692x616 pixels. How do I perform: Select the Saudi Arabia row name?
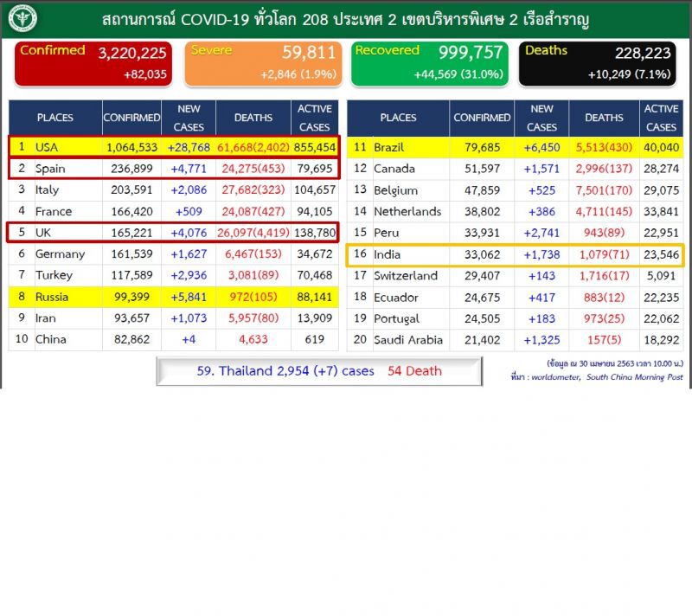[408, 340]
